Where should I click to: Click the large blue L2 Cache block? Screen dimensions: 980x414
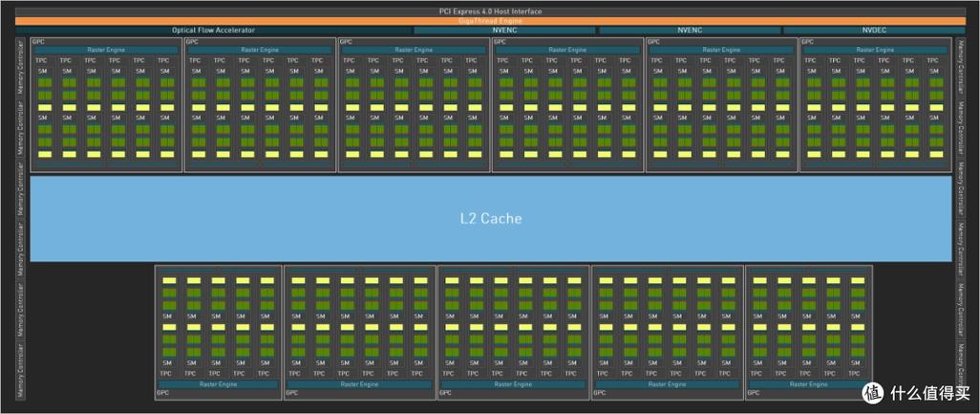click(490, 219)
